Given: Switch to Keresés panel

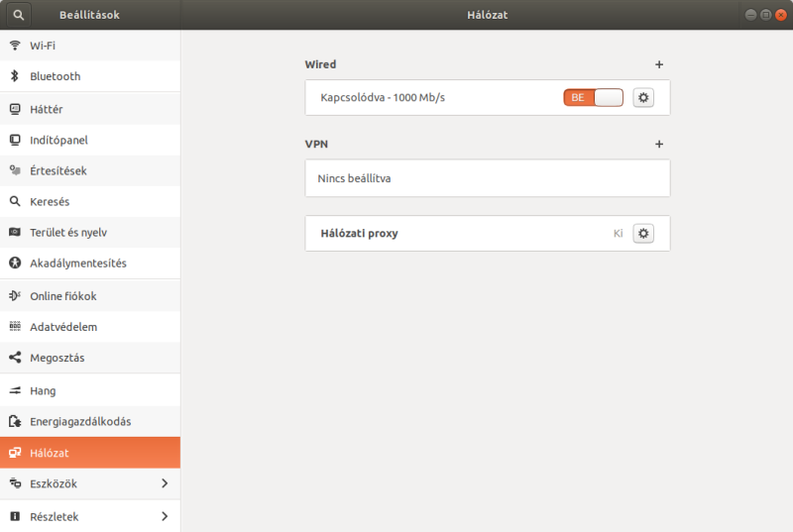Looking at the screenshot, I should pyautogui.click(x=90, y=201).
